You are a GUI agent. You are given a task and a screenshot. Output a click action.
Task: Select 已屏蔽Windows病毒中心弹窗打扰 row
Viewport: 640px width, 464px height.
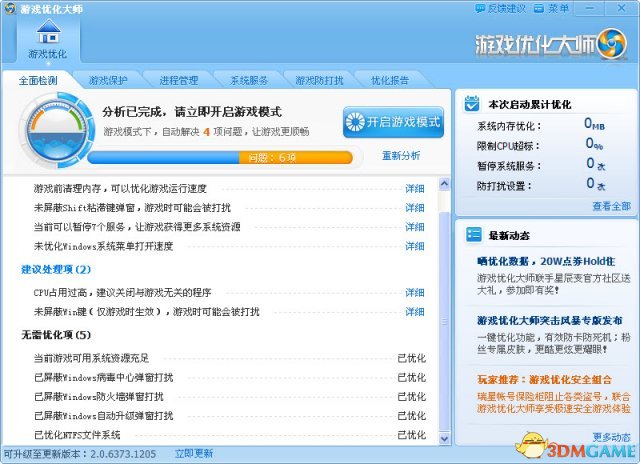click(229, 377)
